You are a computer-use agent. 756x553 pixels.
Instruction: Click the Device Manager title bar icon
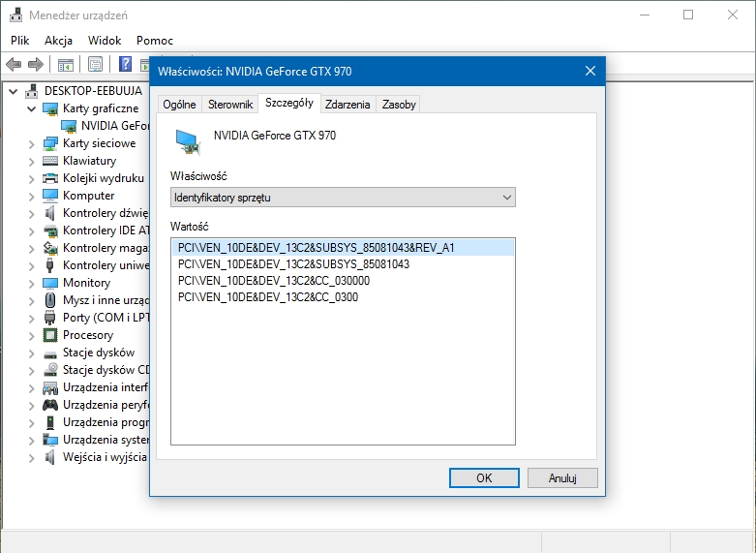[15, 15]
